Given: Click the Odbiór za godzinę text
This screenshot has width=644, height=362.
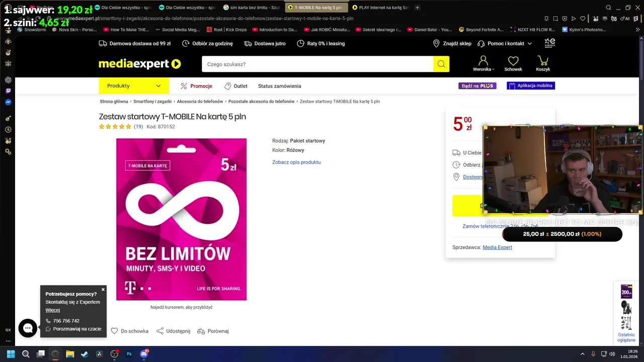Looking at the screenshot, I should (212, 44).
